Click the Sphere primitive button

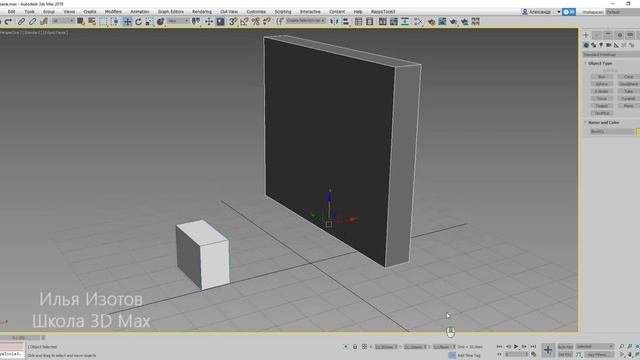coord(602,84)
